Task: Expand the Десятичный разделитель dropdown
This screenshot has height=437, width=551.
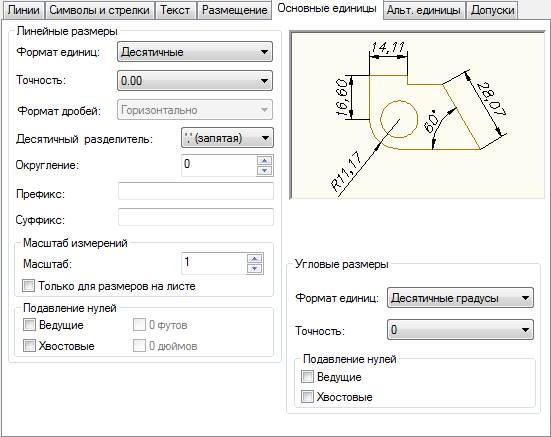Action: [227, 138]
